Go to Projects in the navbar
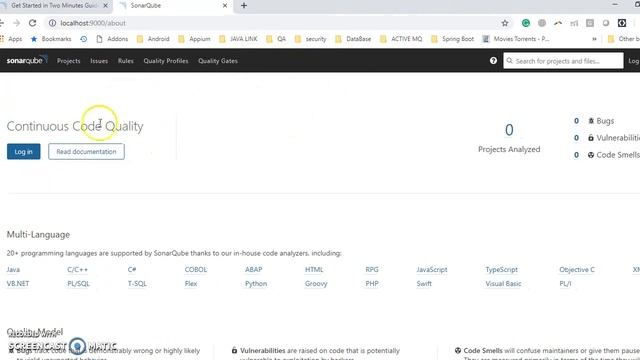 (69, 61)
